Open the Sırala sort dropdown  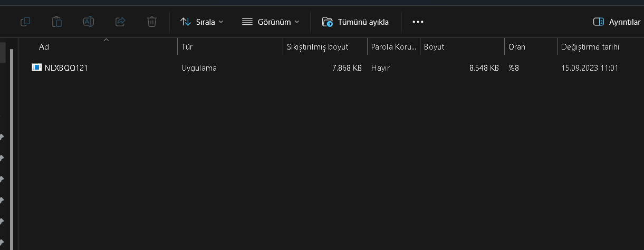coord(201,22)
